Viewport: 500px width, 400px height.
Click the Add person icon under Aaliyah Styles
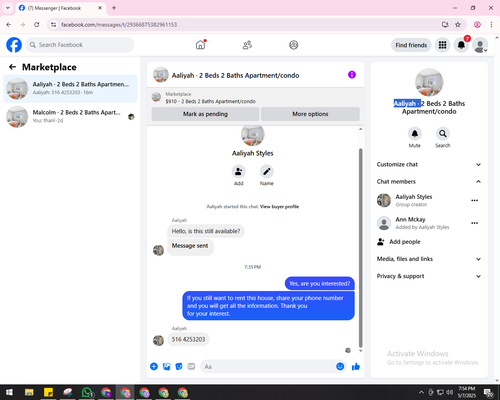[239, 172]
